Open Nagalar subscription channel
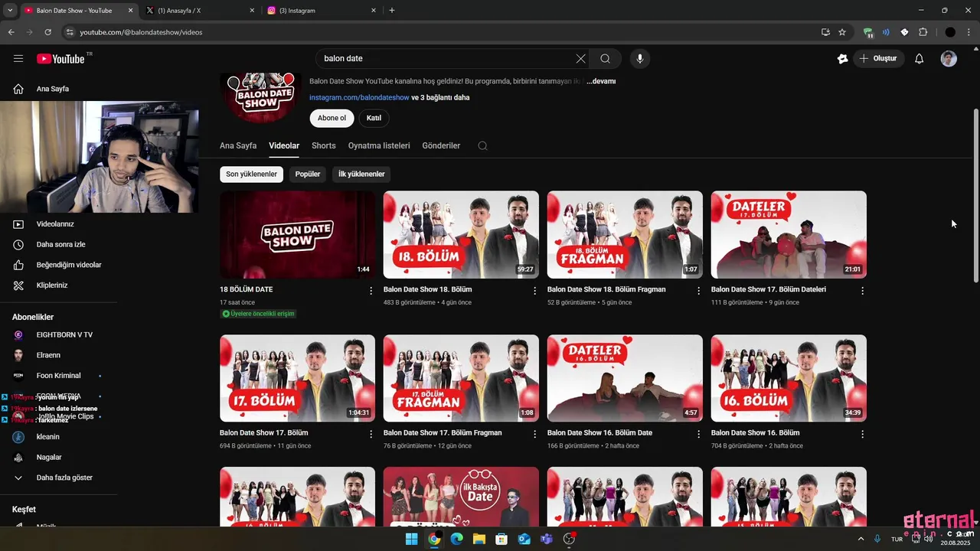Screen dimensions: 980x551 tap(49, 457)
